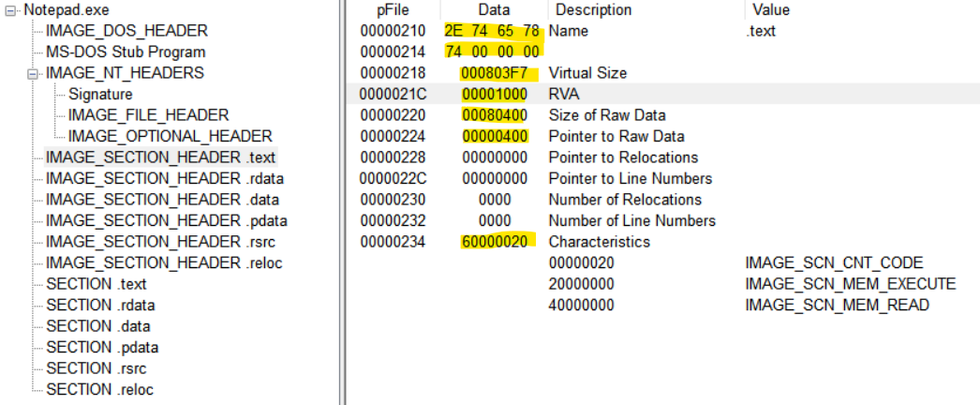Screen dimensions: 980x405
Task: Collapse the Notepad.exe root node
Action: (10, 10)
